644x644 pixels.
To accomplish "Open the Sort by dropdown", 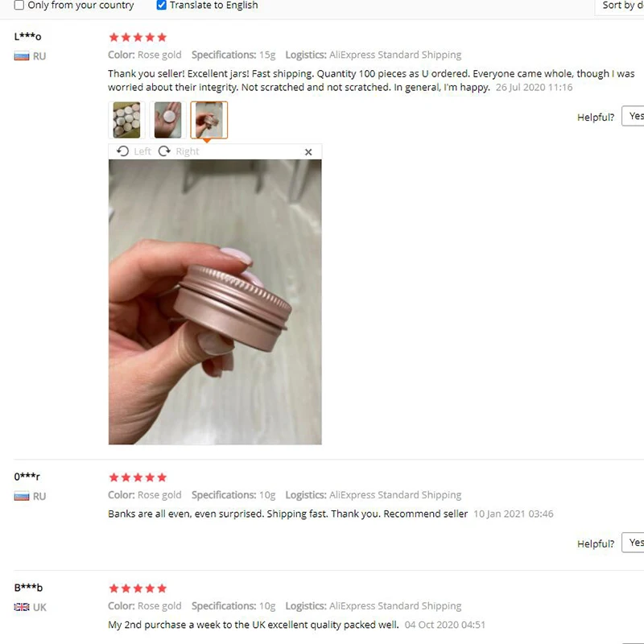I will pos(620,6).
